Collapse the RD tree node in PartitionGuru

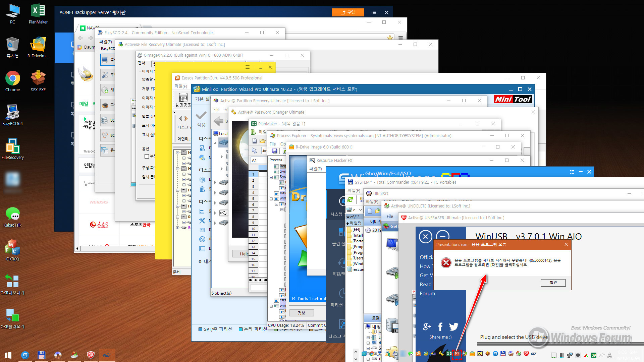tap(178, 217)
